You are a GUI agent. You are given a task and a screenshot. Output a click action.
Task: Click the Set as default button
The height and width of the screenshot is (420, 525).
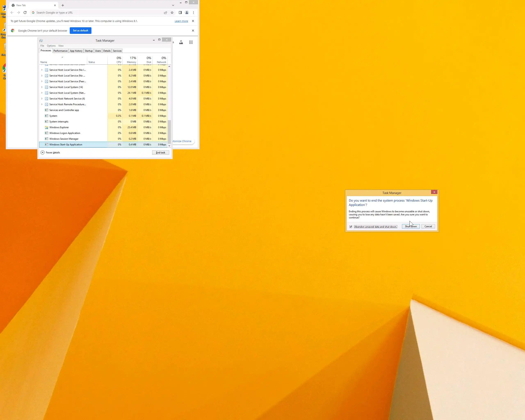click(x=80, y=30)
